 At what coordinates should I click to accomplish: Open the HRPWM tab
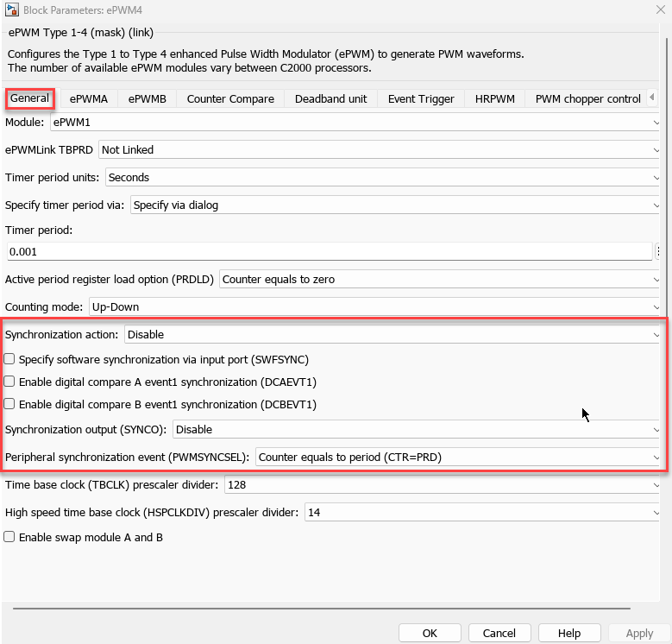point(494,99)
